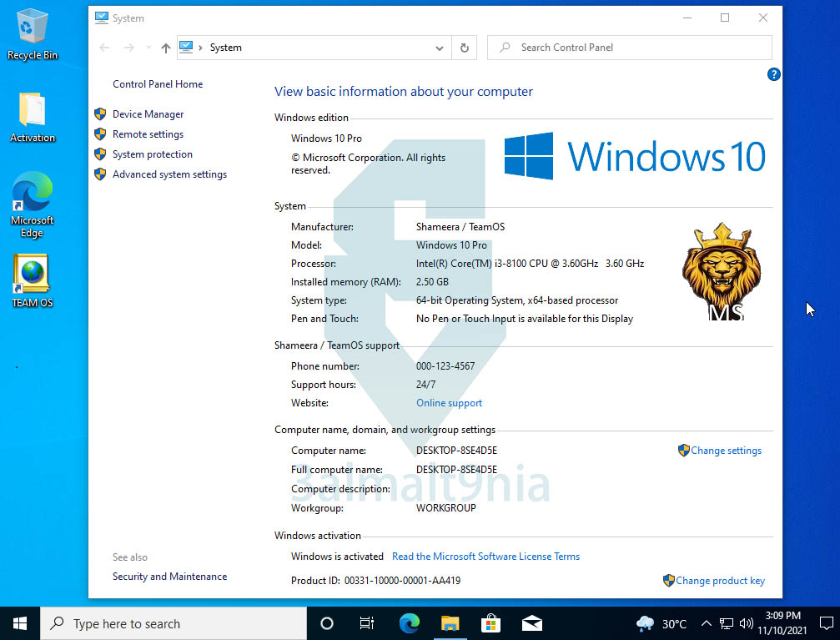840x640 pixels.
Task: Click the manufacturer value Shameera / TeamOS
Action: (x=460, y=227)
